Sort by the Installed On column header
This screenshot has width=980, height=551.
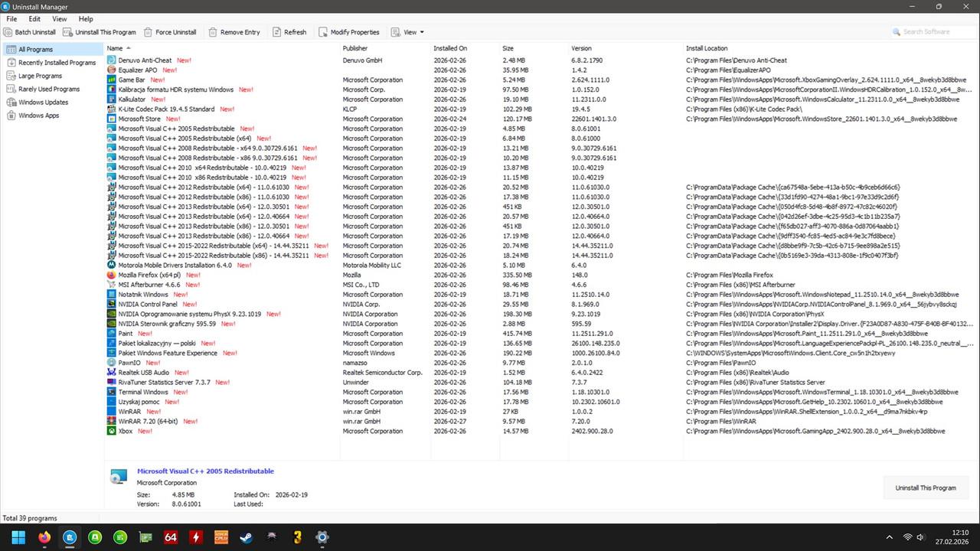(465, 48)
